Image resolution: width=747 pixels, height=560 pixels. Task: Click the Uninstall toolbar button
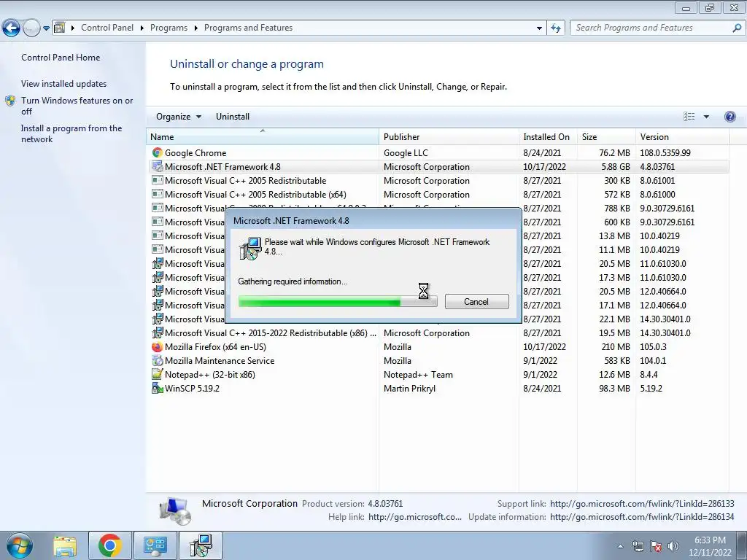pyautogui.click(x=233, y=117)
